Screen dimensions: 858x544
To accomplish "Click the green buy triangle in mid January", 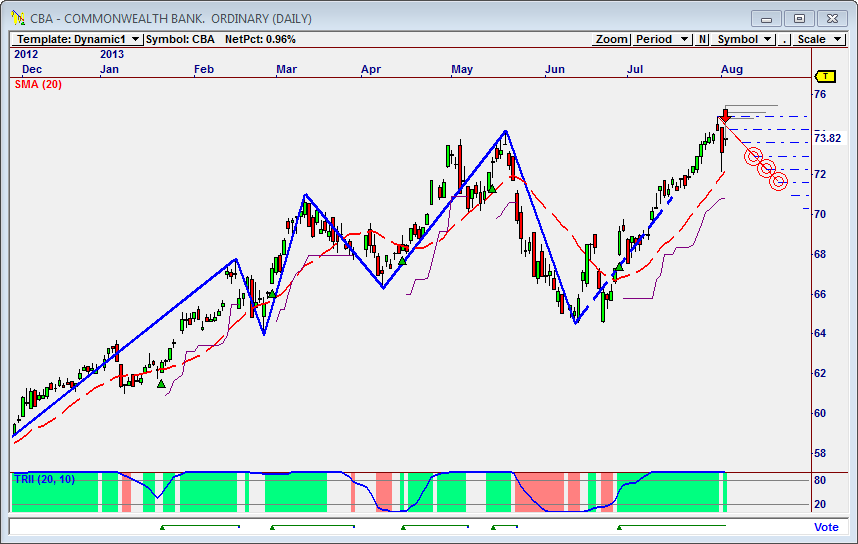I will click(x=161, y=384).
